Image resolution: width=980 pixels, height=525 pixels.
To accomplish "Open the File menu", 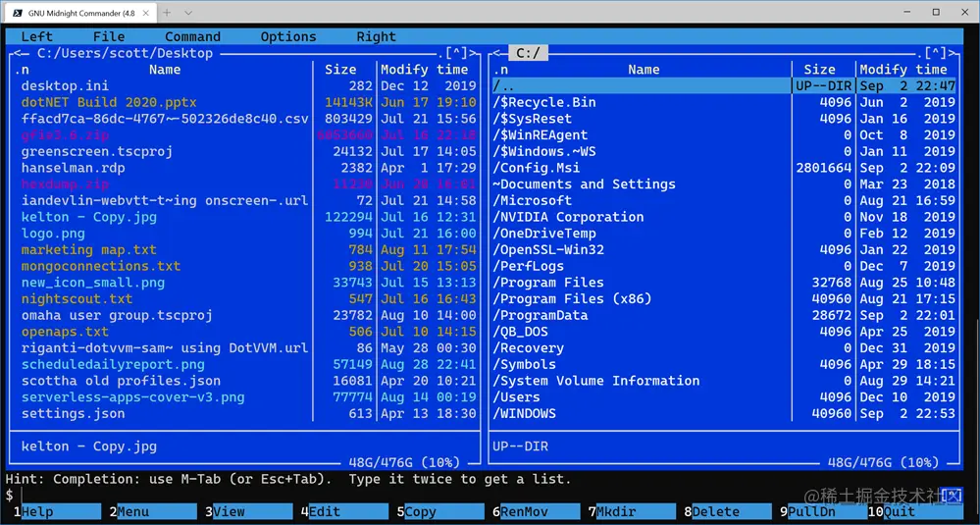I will click(109, 37).
